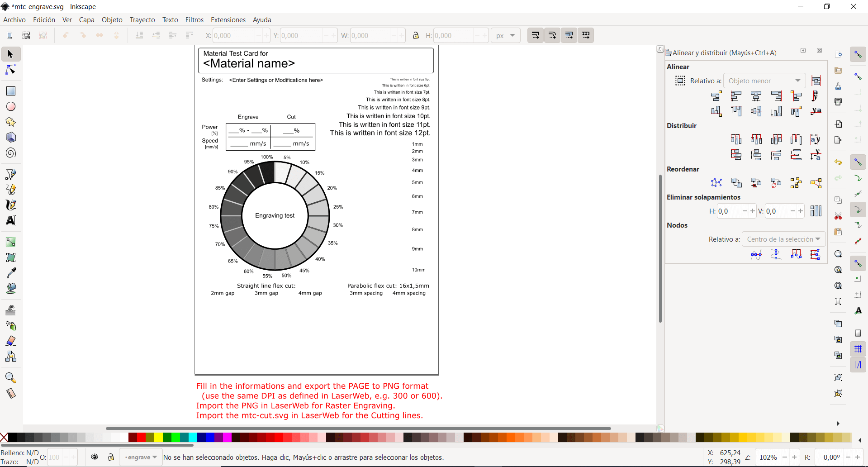
Task: Select the Text tool
Action: coord(11,220)
